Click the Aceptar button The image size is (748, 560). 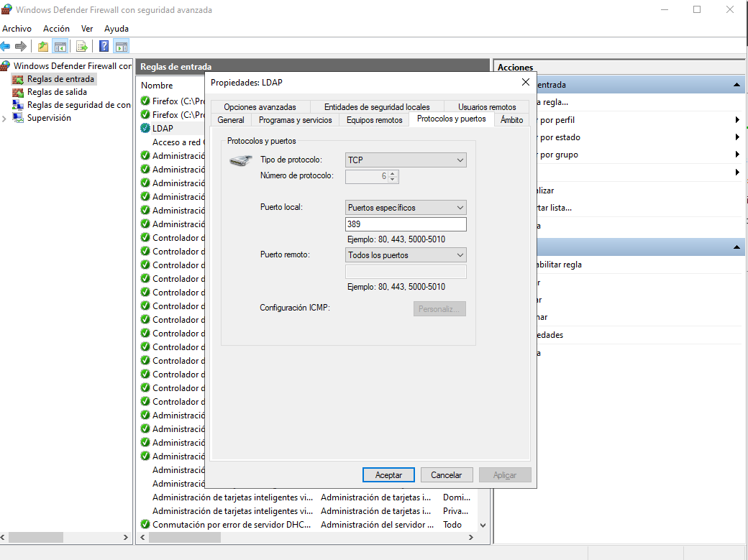[x=388, y=475]
